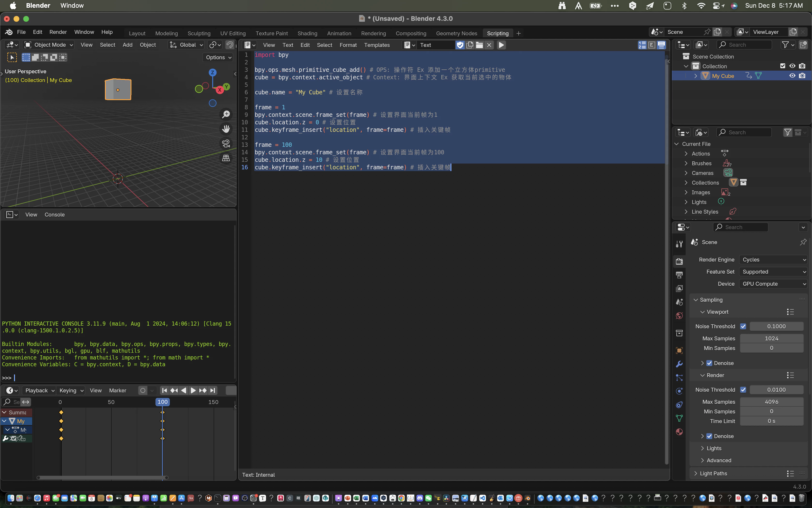Click the new text duplicate icon
Viewport: 812px width, 508px height.
pyautogui.click(x=470, y=45)
